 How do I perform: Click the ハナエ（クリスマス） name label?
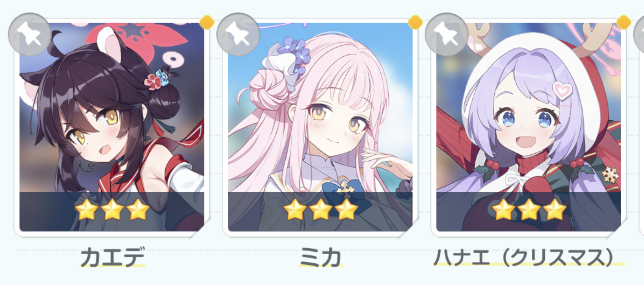coord(529,257)
